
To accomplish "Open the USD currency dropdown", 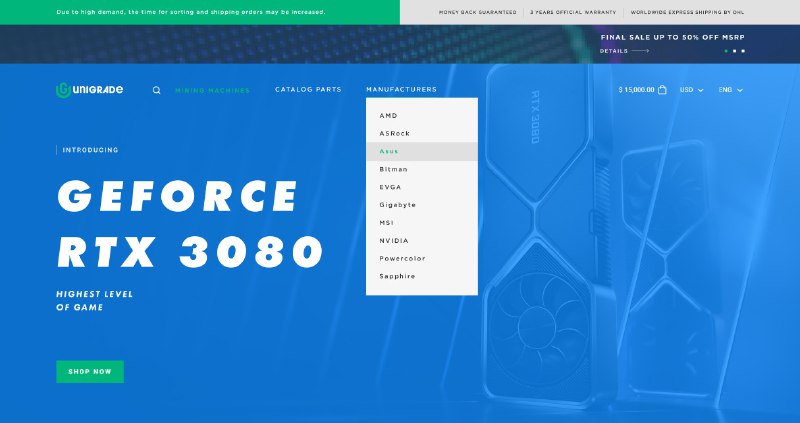I will click(691, 90).
